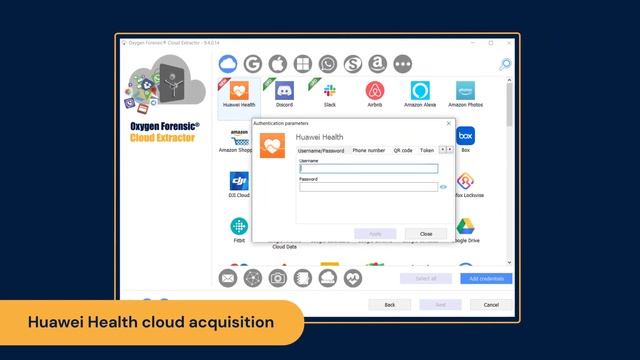This screenshot has width=640, height=360.
Task: Open the search magnifier icon
Action: click(x=505, y=64)
